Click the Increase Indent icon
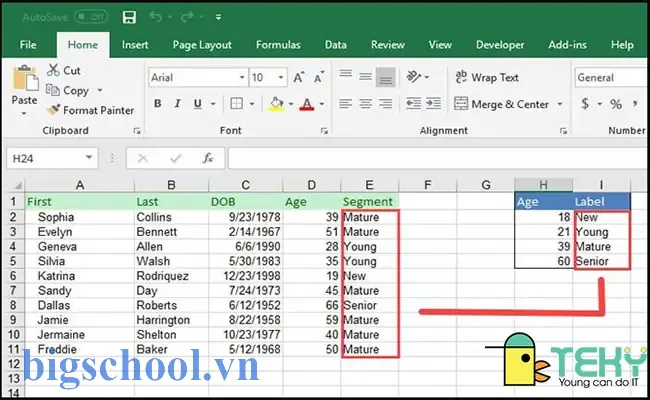The width and height of the screenshot is (650, 400). [x=433, y=104]
